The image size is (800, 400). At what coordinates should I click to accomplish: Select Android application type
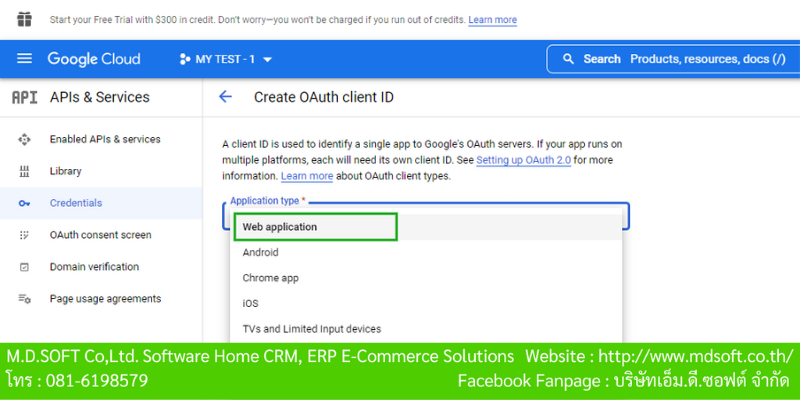click(426, 253)
